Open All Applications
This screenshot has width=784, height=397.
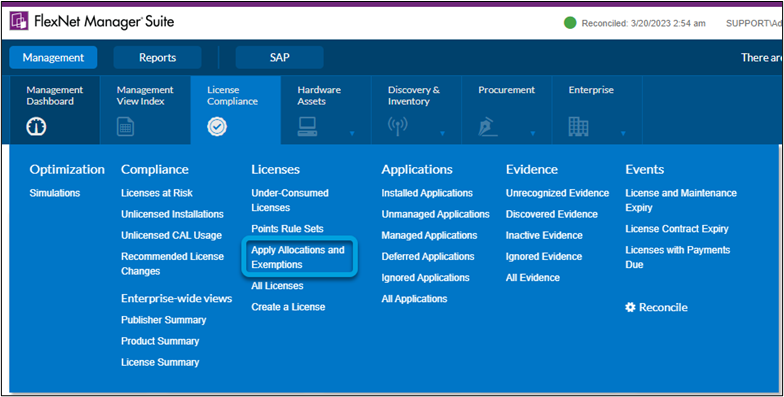[414, 299]
